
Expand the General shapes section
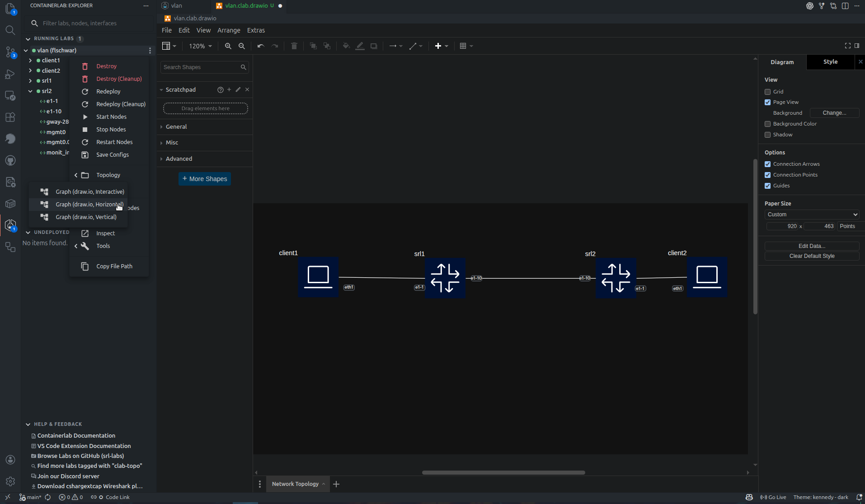pos(205,127)
